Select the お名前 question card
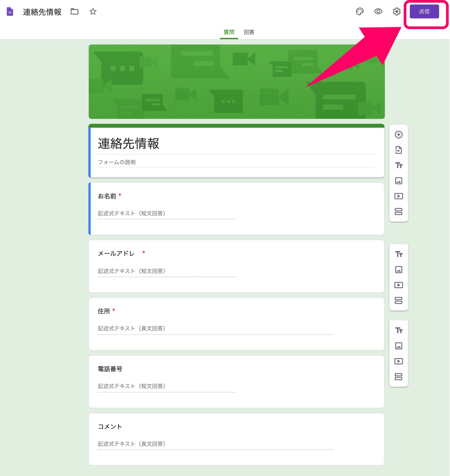The width and height of the screenshot is (450, 476). 236,208
